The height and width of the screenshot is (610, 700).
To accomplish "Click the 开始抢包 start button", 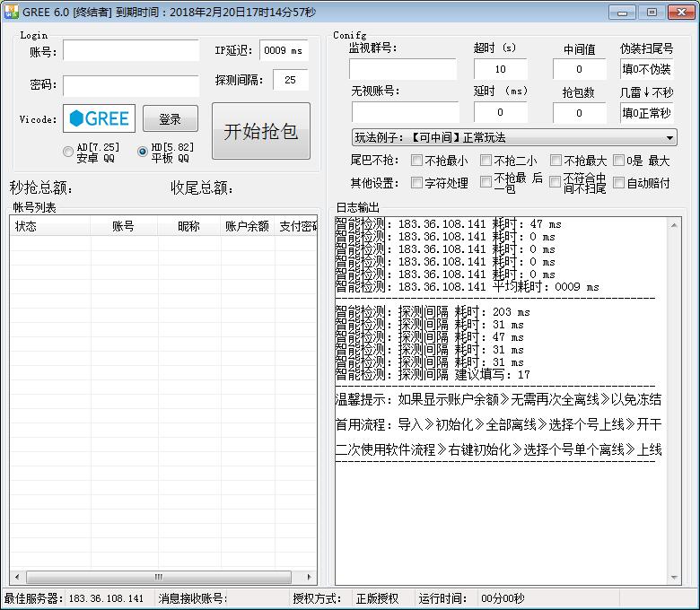I will click(260, 131).
